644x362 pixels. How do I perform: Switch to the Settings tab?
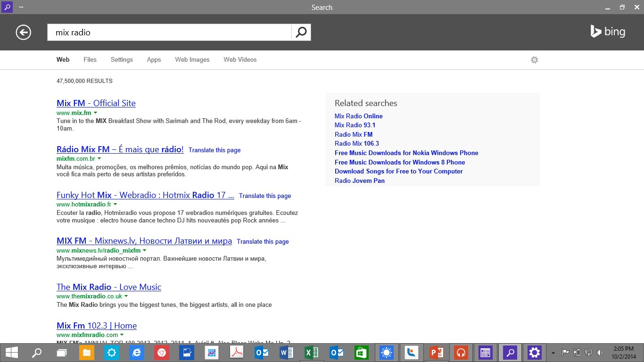pos(122,60)
